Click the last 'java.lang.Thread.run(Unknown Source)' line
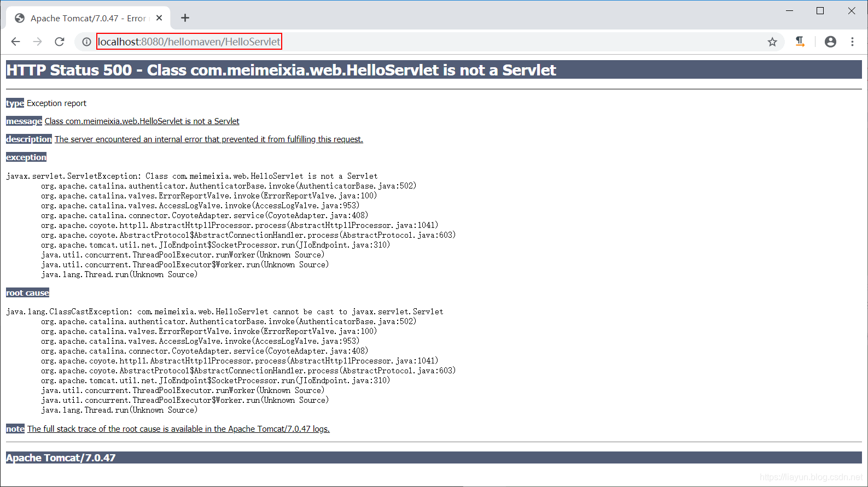 coord(119,410)
